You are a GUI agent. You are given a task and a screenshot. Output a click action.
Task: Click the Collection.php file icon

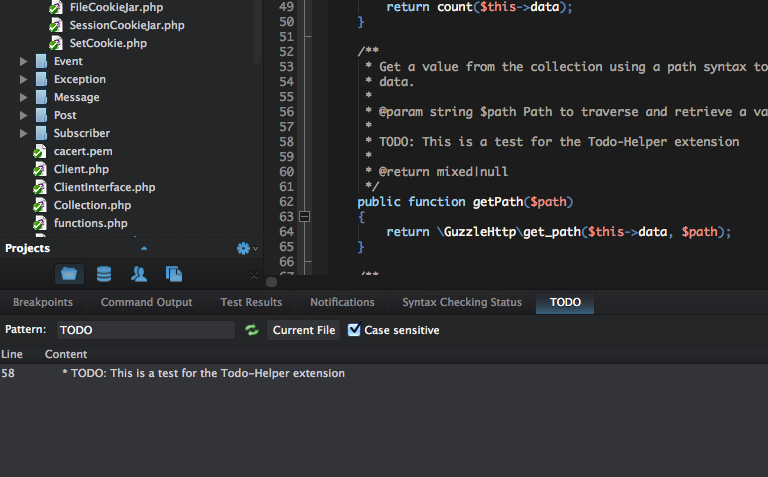coord(41,205)
